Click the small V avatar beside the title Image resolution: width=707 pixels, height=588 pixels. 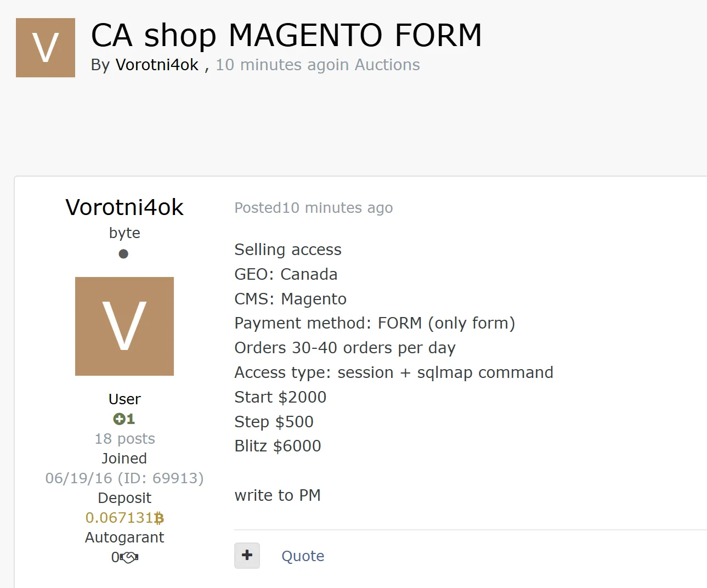tap(46, 48)
